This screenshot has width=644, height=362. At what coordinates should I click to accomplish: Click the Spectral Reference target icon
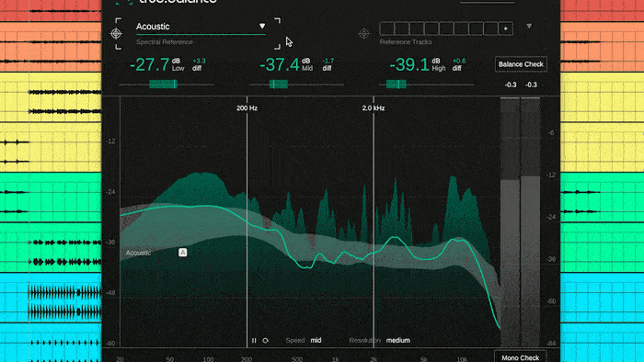click(x=116, y=34)
